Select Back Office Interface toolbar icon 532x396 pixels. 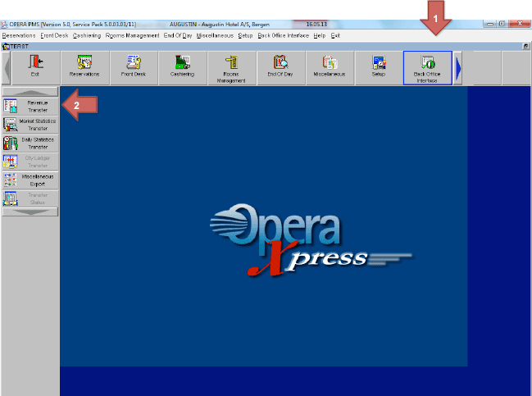coord(427,68)
